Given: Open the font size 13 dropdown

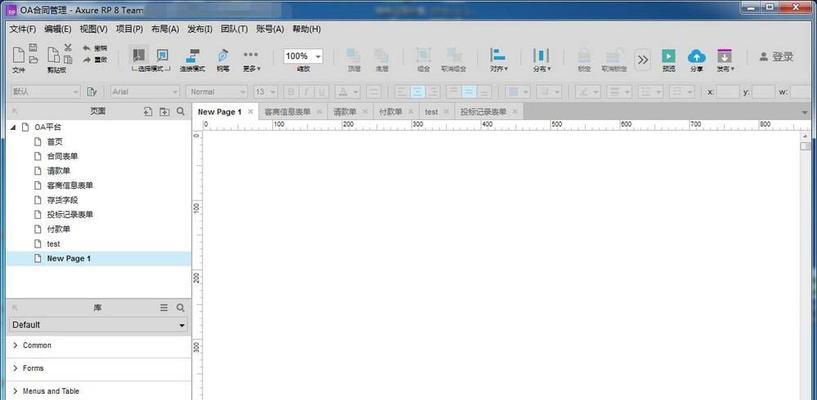Looking at the screenshot, I should coord(265,92).
